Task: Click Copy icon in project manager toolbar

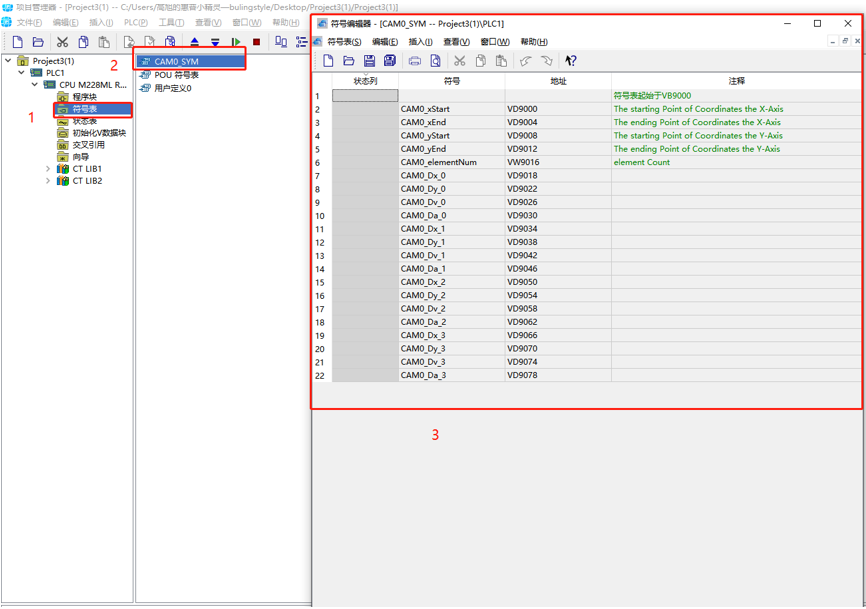Action: coord(83,42)
